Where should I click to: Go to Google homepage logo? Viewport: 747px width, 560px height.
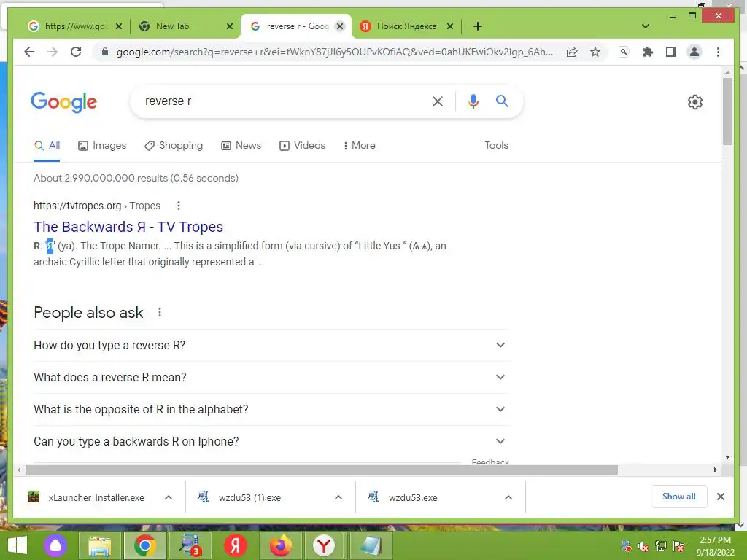coord(64,102)
